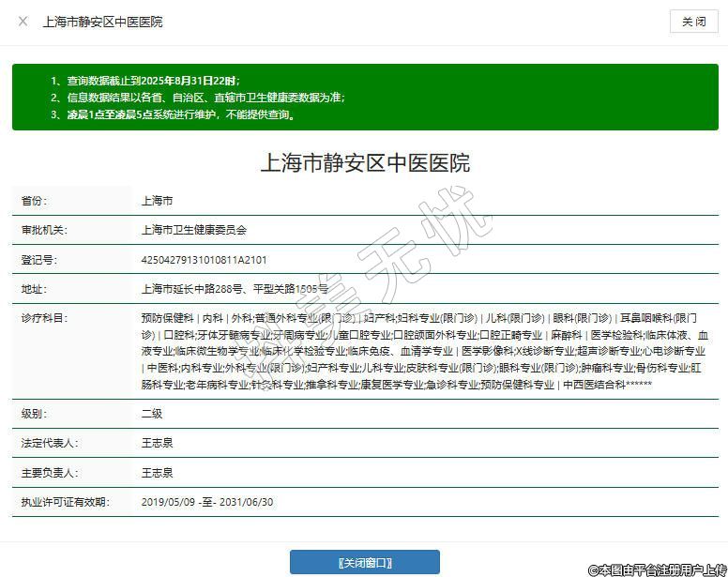The height and width of the screenshot is (577, 728).
Task: Select the license validity dates 2019/05/09 - 2031/06/30
Action: [x=206, y=502]
